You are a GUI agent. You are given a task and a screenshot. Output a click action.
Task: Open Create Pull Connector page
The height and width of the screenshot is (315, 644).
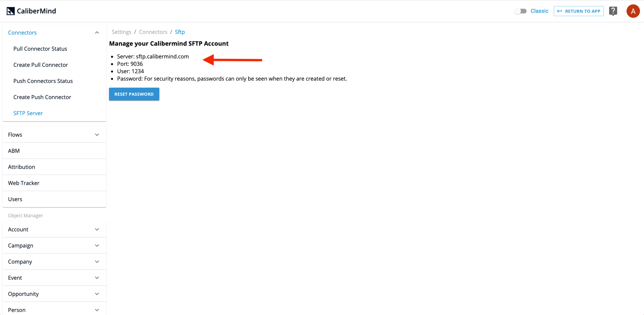tap(54, 65)
